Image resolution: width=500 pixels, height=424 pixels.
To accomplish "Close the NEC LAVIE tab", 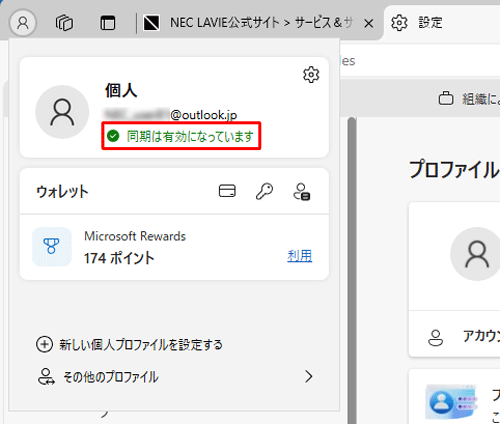I will 369,23.
